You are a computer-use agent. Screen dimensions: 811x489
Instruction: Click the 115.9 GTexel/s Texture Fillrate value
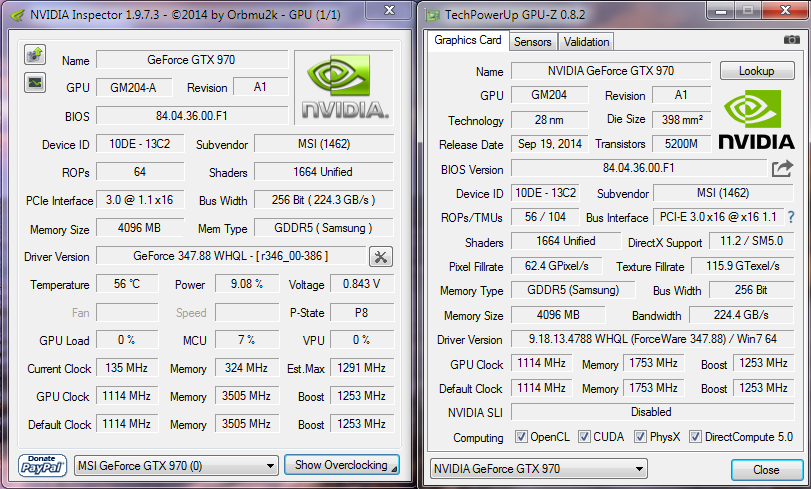(x=743, y=266)
